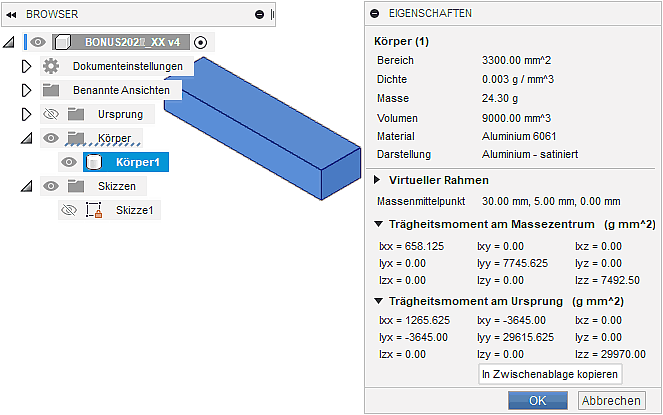Collapse the Skizzen folder node
Viewport: 663px width, 415px height.
tap(27, 186)
